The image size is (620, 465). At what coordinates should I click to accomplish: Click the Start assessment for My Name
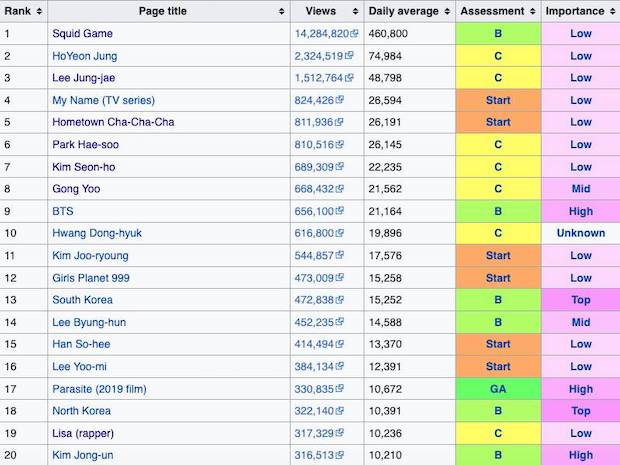click(498, 100)
